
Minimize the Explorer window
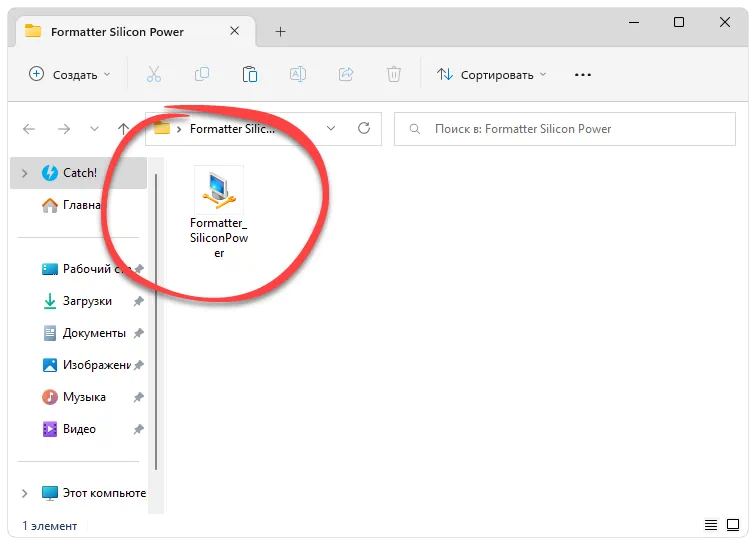point(634,22)
